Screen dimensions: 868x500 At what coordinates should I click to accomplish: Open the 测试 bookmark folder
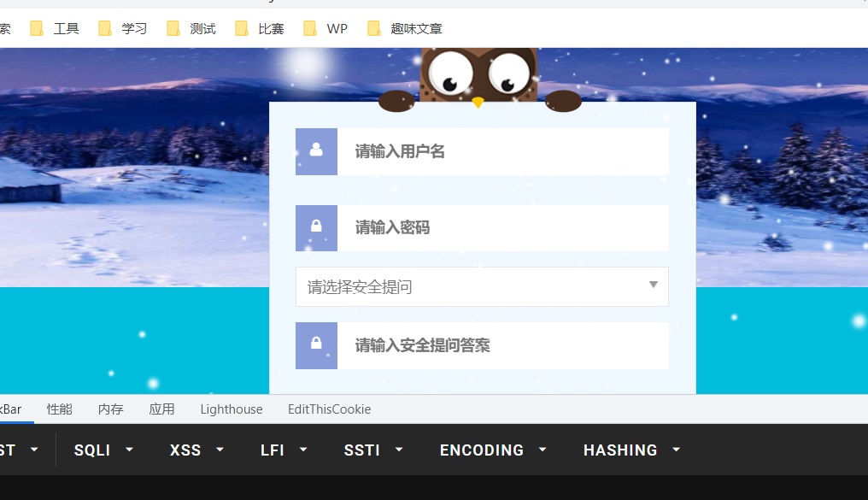point(191,28)
